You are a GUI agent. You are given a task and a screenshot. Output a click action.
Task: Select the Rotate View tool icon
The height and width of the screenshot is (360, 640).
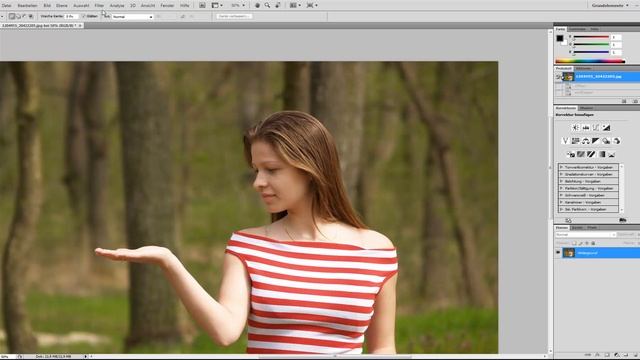(278, 5)
